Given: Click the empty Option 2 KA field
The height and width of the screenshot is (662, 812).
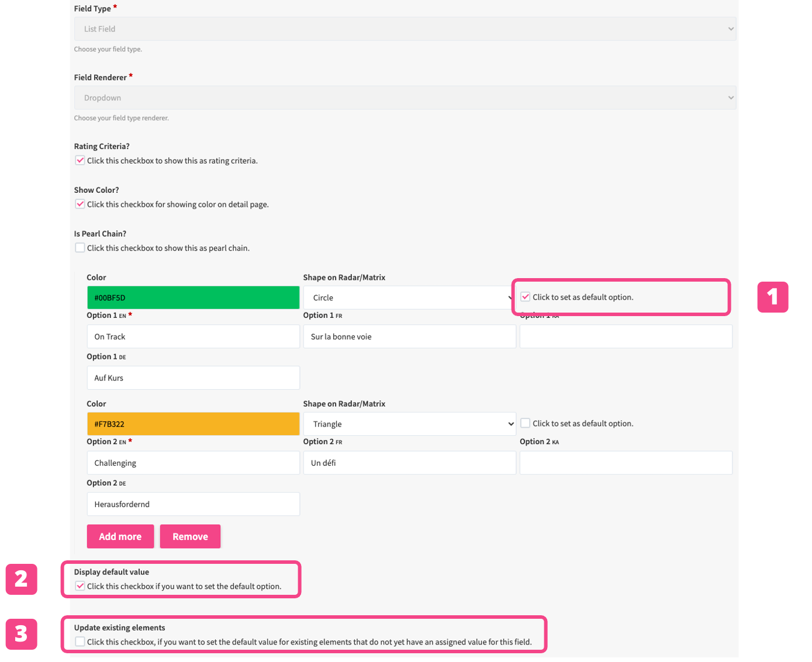Looking at the screenshot, I should pos(626,463).
